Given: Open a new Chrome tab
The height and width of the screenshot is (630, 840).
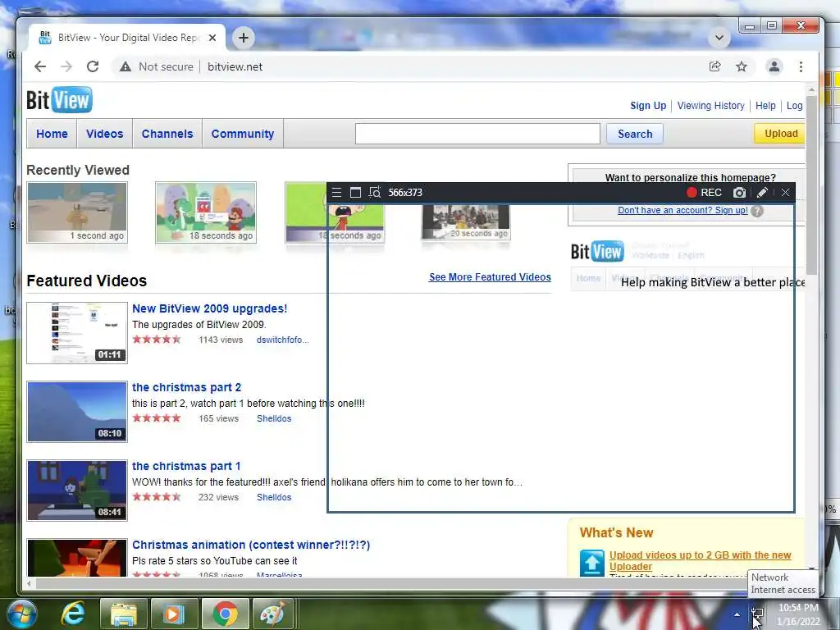Looking at the screenshot, I should (243, 38).
